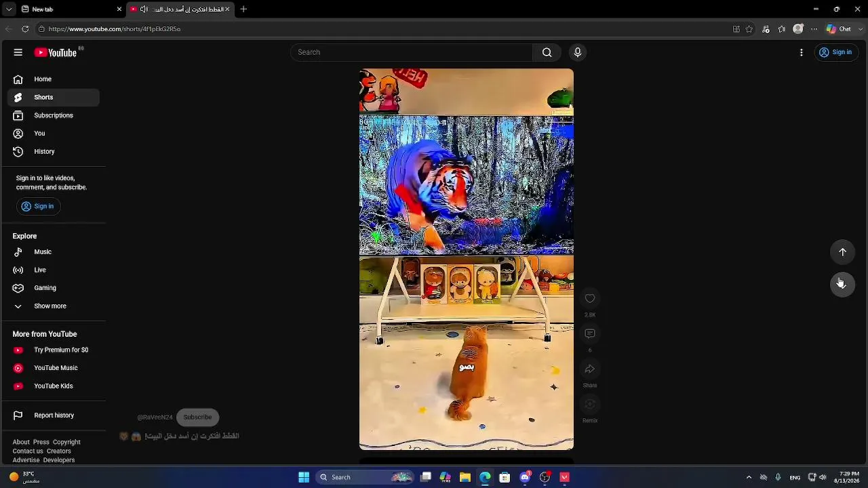Viewport: 868px width, 488px height.
Task: Open the @RaVeeN24 channel handle
Action: coord(155,418)
